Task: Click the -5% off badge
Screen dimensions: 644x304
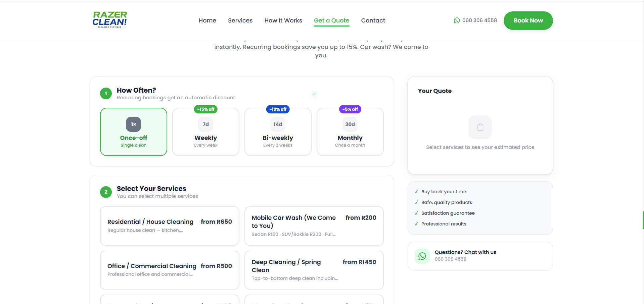Action: click(350, 109)
